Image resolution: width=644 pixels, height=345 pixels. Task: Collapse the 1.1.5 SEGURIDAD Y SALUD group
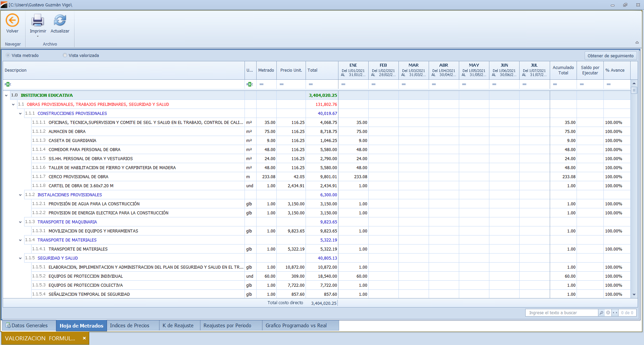[x=20, y=258]
